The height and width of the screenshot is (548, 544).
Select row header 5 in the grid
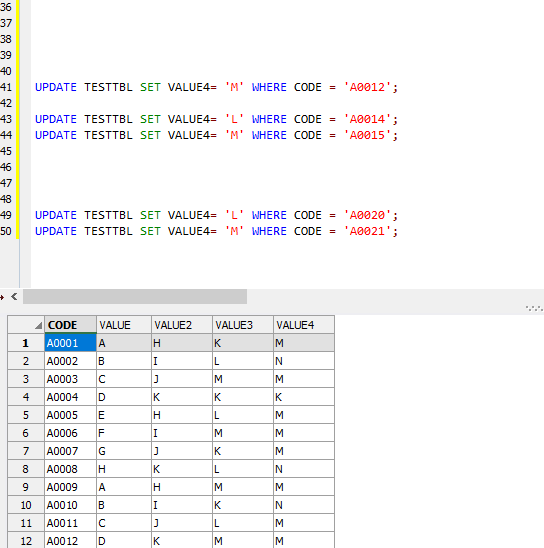point(26,415)
